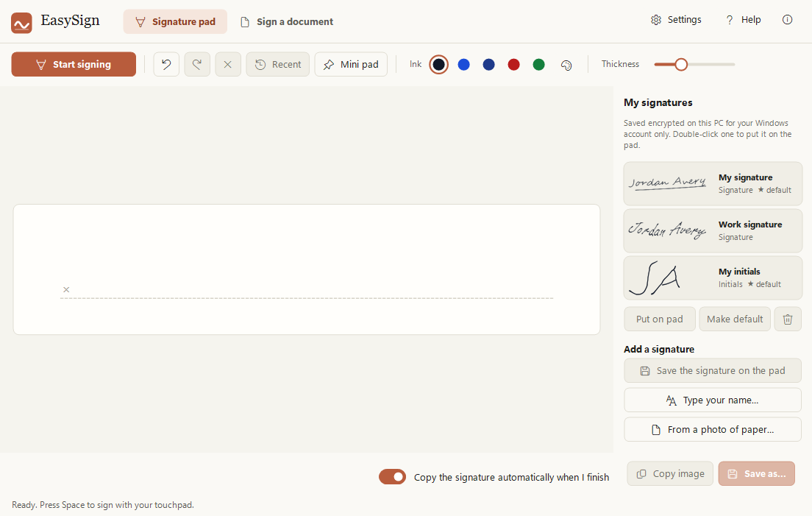Image resolution: width=812 pixels, height=516 pixels.
Task: Click the EasySign logo icon
Action: point(22,23)
